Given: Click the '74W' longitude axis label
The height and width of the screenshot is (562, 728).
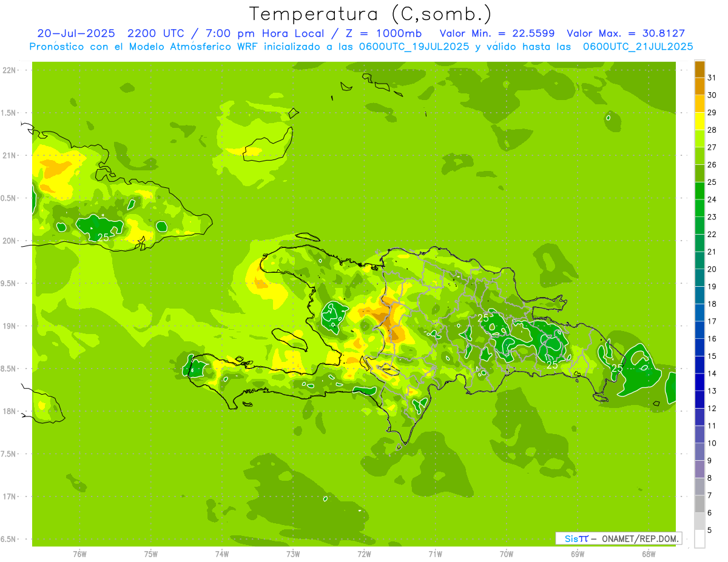Looking at the screenshot, I should click(x=222, y=554).
